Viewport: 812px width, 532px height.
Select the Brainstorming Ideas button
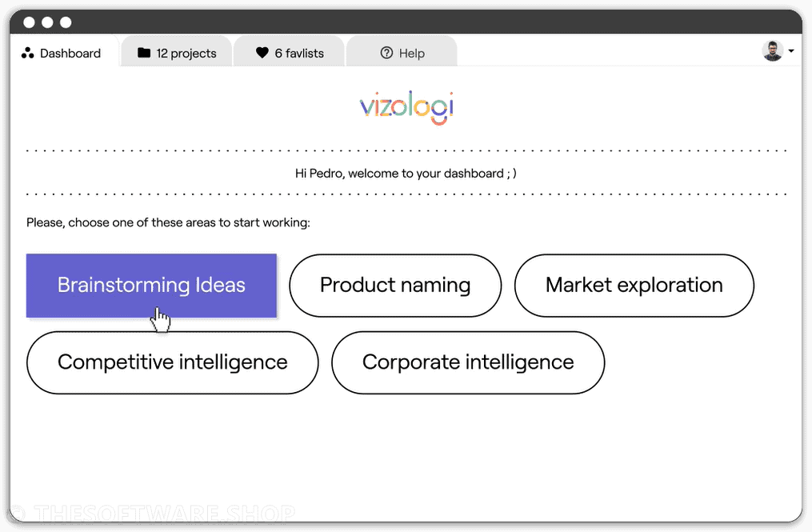(151, 286)
